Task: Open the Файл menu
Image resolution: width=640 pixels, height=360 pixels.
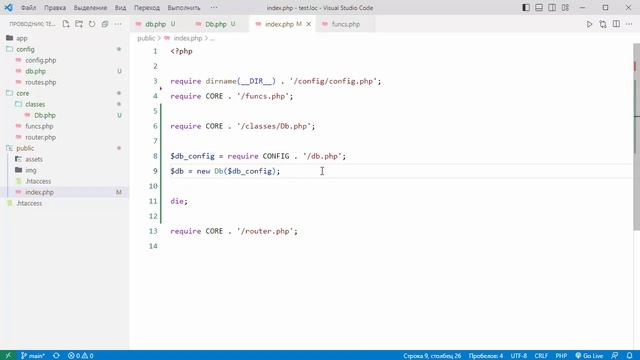Action: click(x=28, y=8)
